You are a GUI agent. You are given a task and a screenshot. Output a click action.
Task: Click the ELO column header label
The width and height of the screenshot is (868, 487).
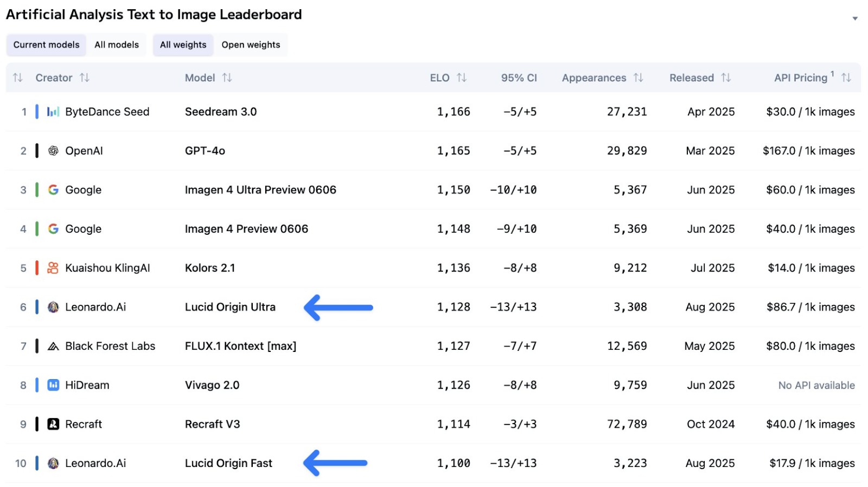pos(440,78)
